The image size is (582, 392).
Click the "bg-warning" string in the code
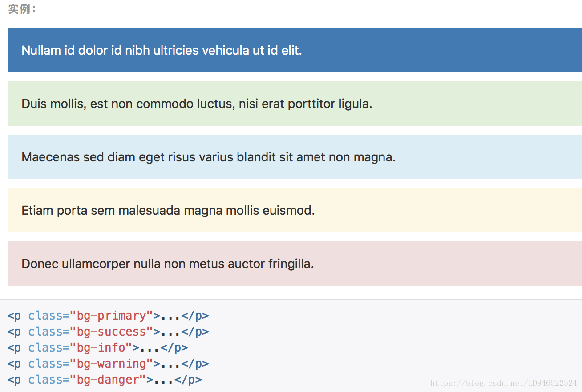(x=112, y=364)
